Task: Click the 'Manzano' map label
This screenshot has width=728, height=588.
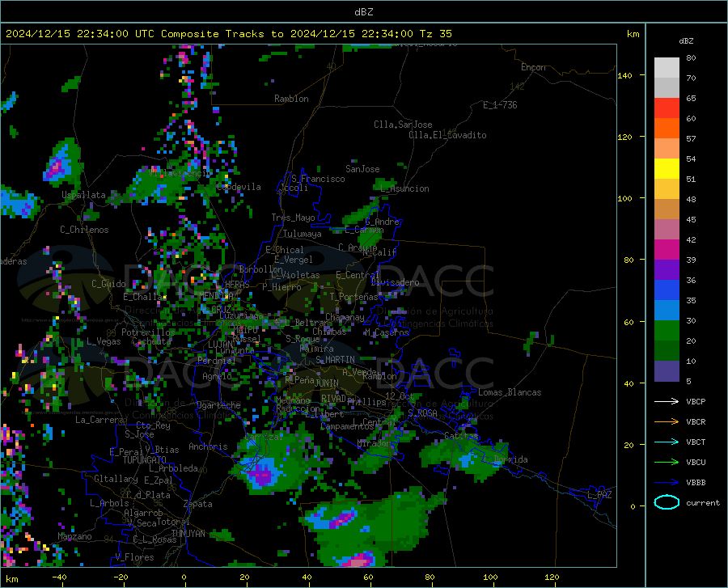Action: (74, 536)
